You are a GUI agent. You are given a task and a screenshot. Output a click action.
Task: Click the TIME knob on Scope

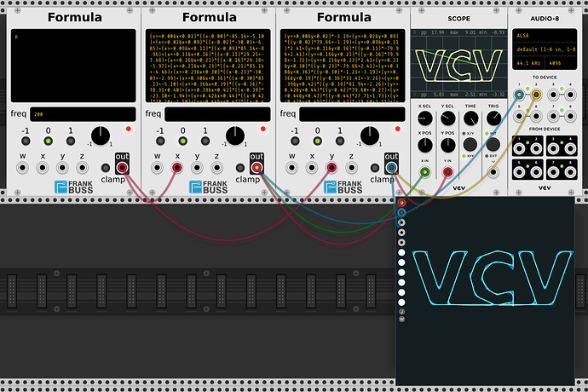coord(470,118)
